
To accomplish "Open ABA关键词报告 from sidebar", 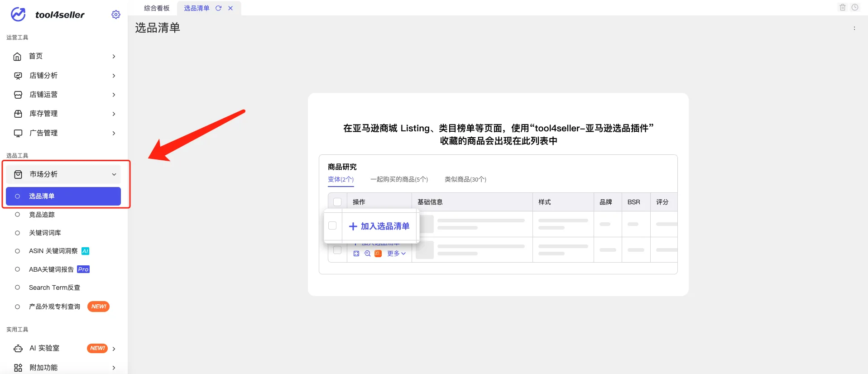I will tap(51, 269).
